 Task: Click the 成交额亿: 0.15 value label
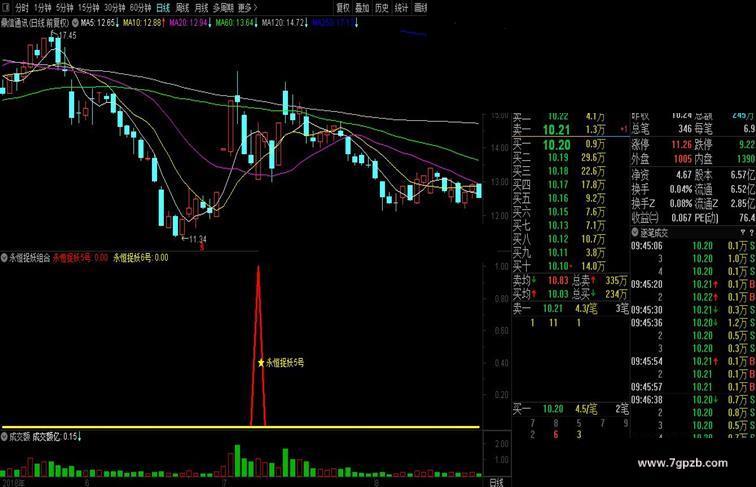pos(57,437)
